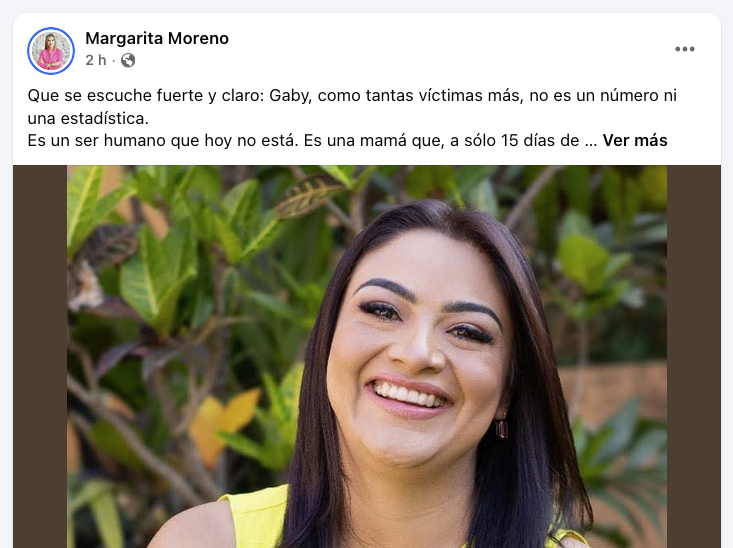Open the post options three-dot menu
Image resolution: width=733 pixels, height=548 pixels.
pyautogui.click(x=684, y=49)
